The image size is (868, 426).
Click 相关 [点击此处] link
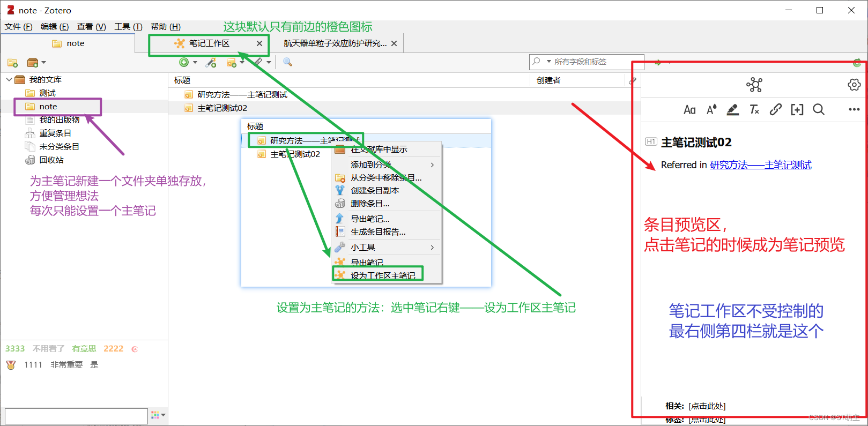point(707,406)
